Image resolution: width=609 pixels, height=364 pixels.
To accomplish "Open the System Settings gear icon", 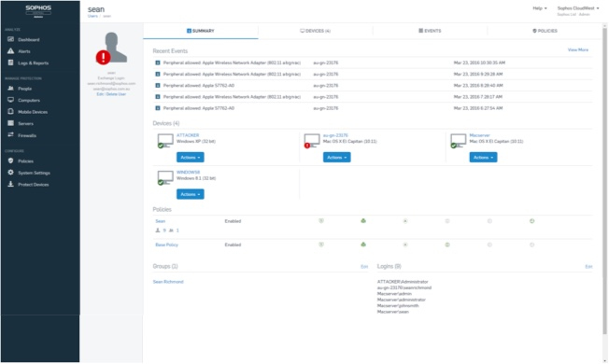I will [x=10, y=173].
